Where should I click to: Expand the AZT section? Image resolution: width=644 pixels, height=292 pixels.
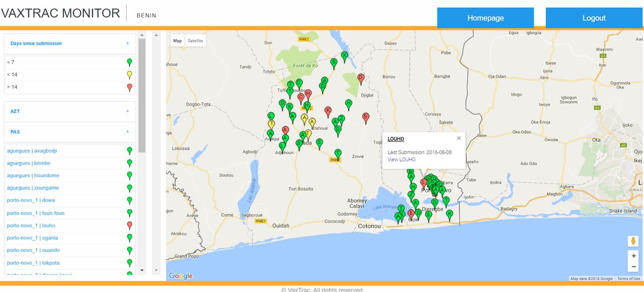tap(128, 111)
